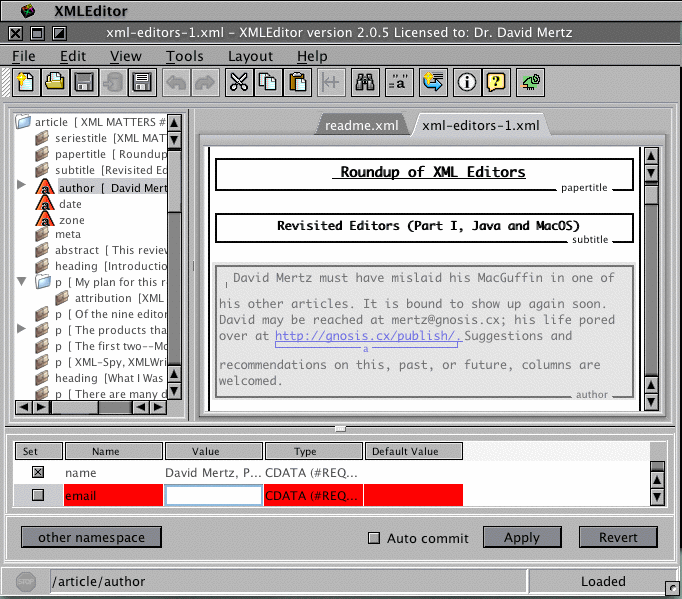Click the disabled split-bar arrow icon
Image resolution: width=682 pixels, height=599 pixels.
(331, 82)
